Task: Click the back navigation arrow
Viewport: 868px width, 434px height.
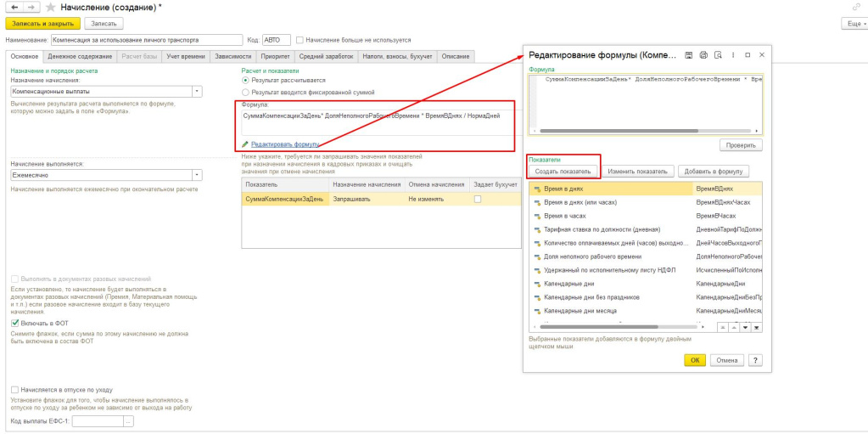Action: [14, 7]
